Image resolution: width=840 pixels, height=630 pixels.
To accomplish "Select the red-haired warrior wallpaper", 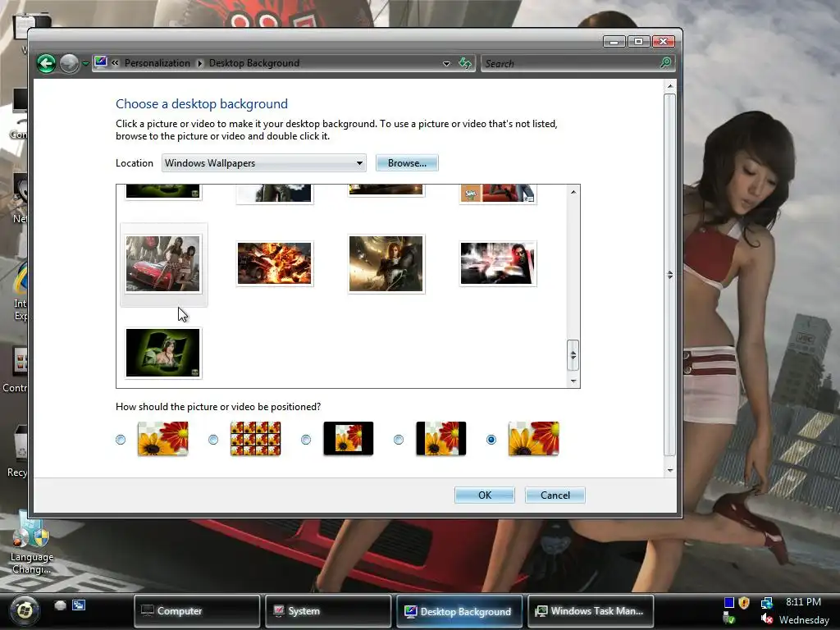I will pos(386,263).
